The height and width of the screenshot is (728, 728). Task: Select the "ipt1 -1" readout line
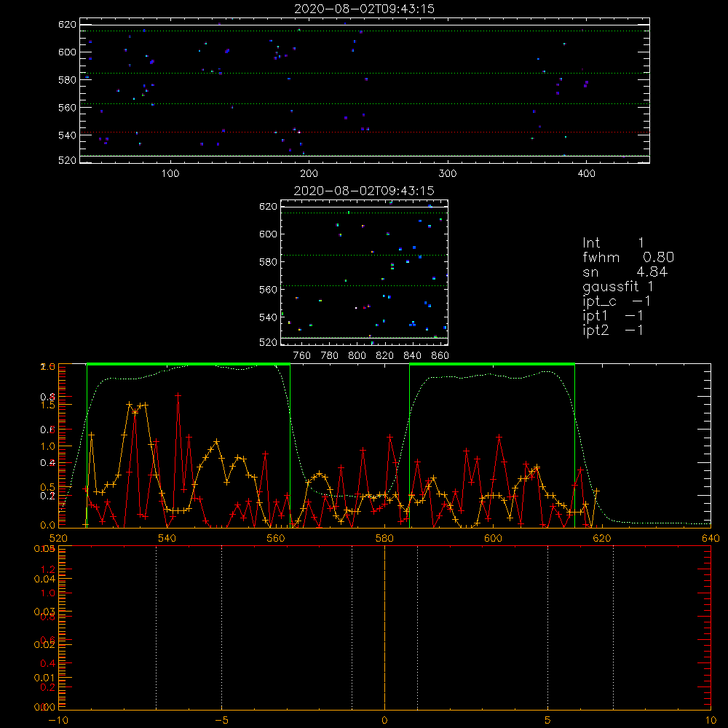click(613, 316)
